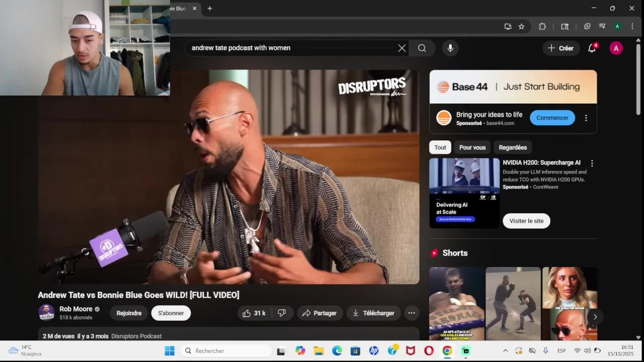
Task: Open options menu for Base44 ad
Action: [586, 118]
